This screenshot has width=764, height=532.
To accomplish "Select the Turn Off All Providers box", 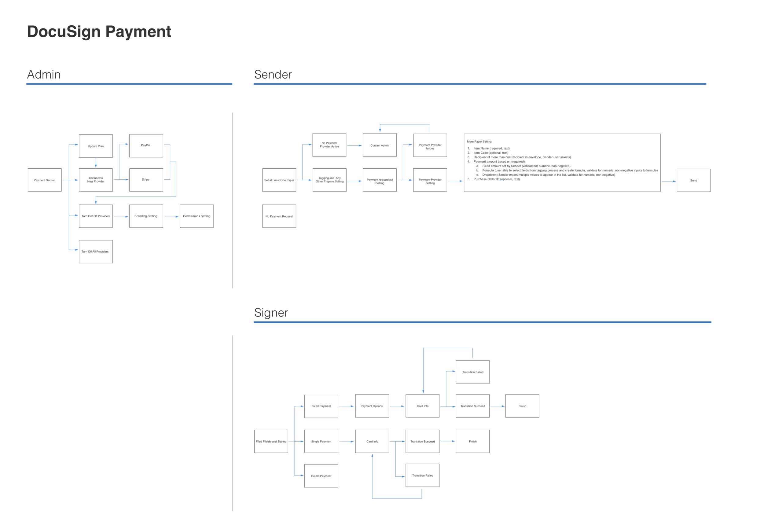I will [96, 252].
